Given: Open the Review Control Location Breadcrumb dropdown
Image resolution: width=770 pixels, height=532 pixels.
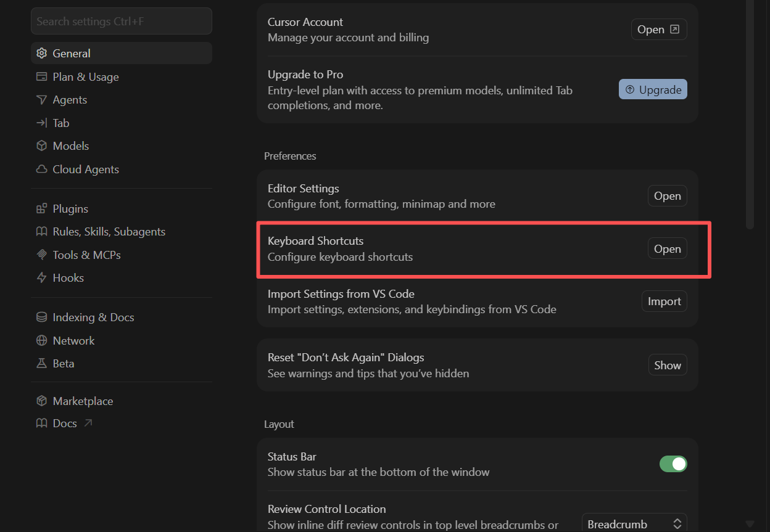Looking at the screenshot, I should click(x=634, y=524).
